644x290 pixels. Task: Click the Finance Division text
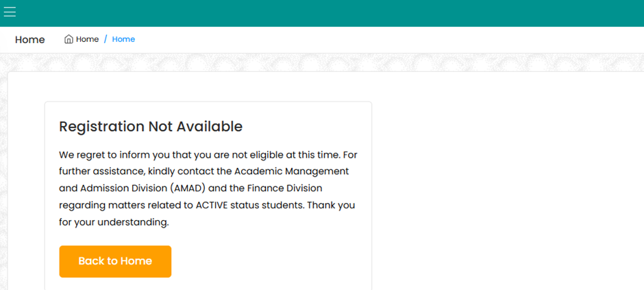(x=285, y=188)
